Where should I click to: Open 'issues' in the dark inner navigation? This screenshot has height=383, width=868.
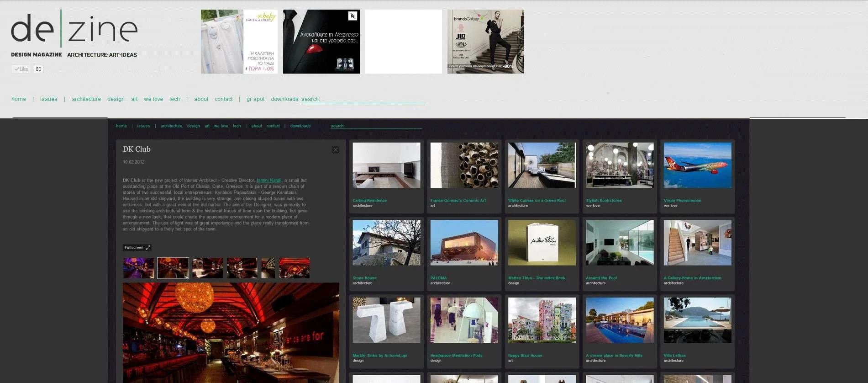[143, 126]
